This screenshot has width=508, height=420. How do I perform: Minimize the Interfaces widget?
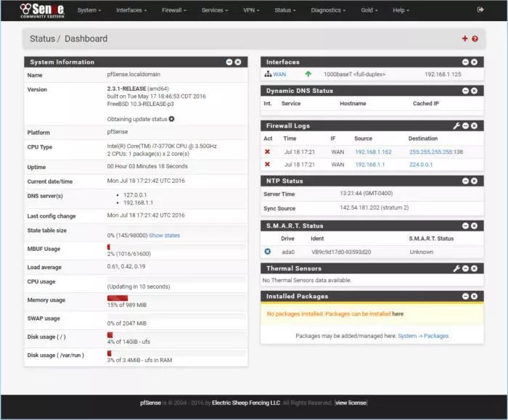tap(465, 62)
